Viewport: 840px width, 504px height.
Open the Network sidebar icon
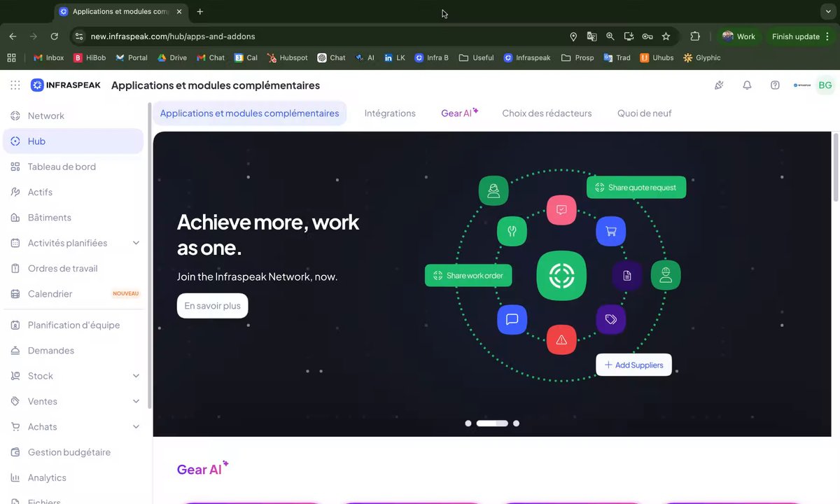(15, 115)
